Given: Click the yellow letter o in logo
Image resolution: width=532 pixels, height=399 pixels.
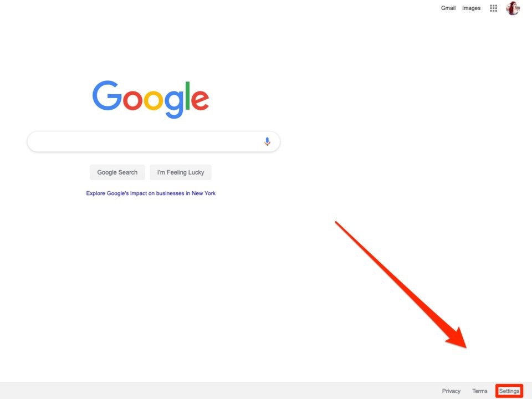Looking at the screenshot, I should click(x=154, y=100).
